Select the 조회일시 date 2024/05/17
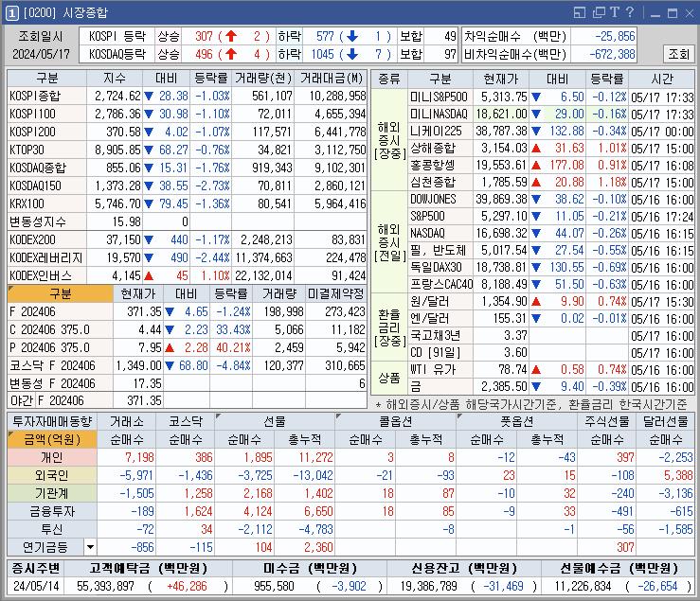 click(x=41, y=54)
